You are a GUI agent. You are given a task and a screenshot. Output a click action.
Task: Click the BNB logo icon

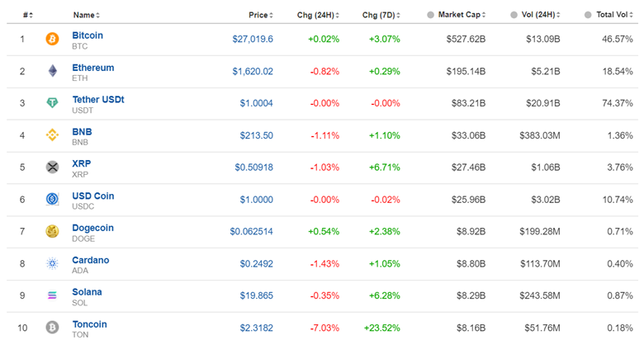pos(52,135)
